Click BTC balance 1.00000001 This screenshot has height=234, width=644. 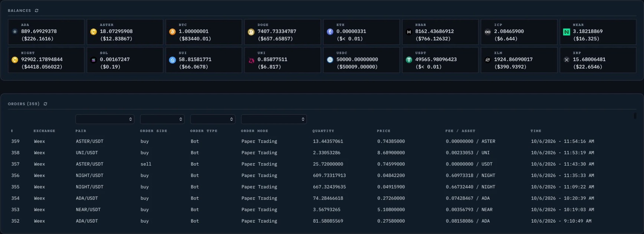[194, 31]
